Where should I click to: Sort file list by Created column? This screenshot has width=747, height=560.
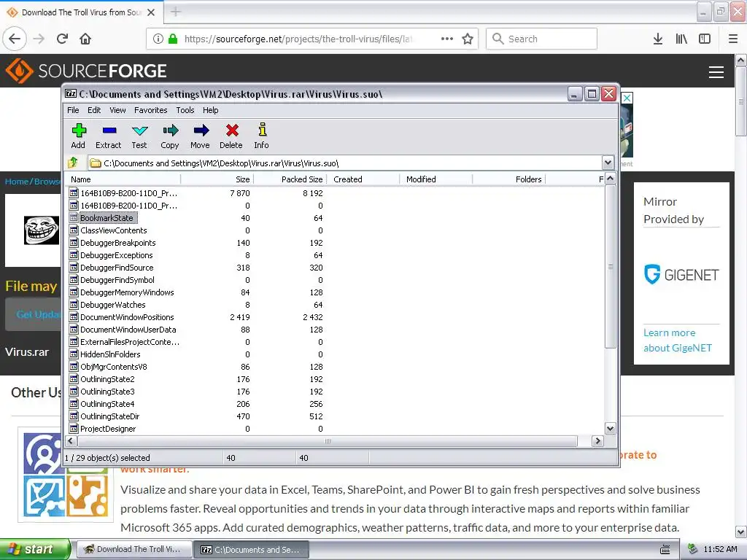pyautogui.click(x=363, y=179)
